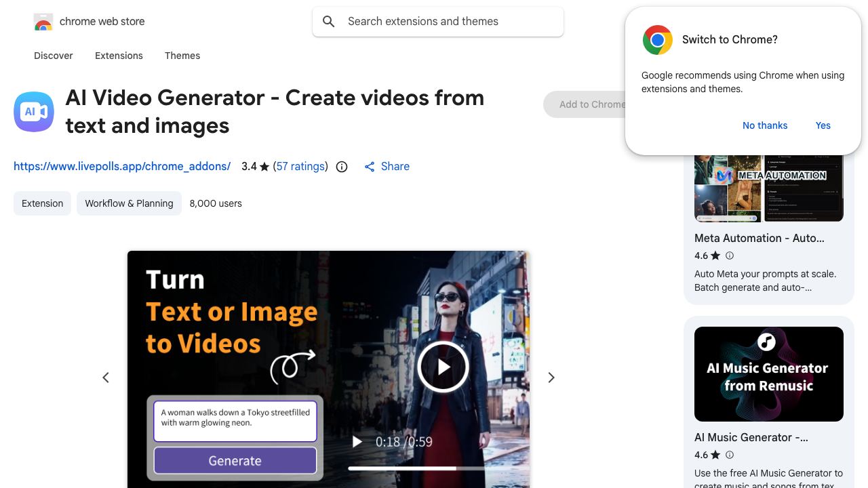868x488 pixels.
Task: Click the ratings info icon beside 57 ratings
Action: [x=342, y=167]
